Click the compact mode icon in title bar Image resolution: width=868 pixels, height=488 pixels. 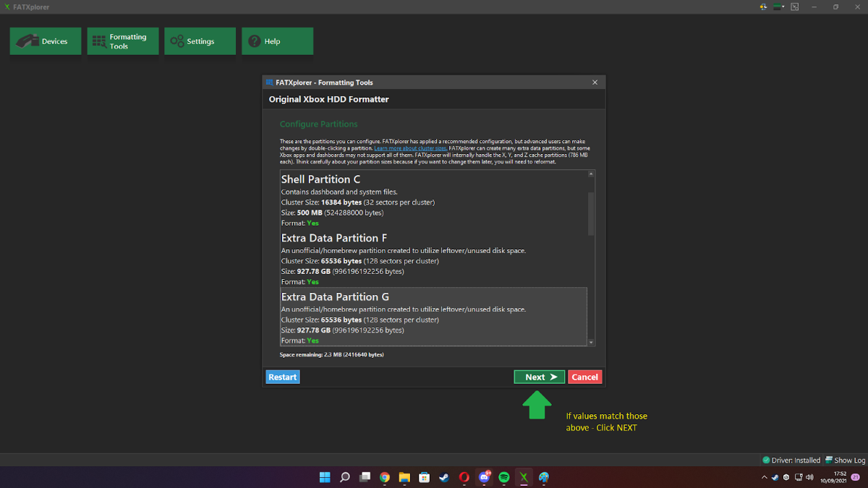[x=795, y=7]
